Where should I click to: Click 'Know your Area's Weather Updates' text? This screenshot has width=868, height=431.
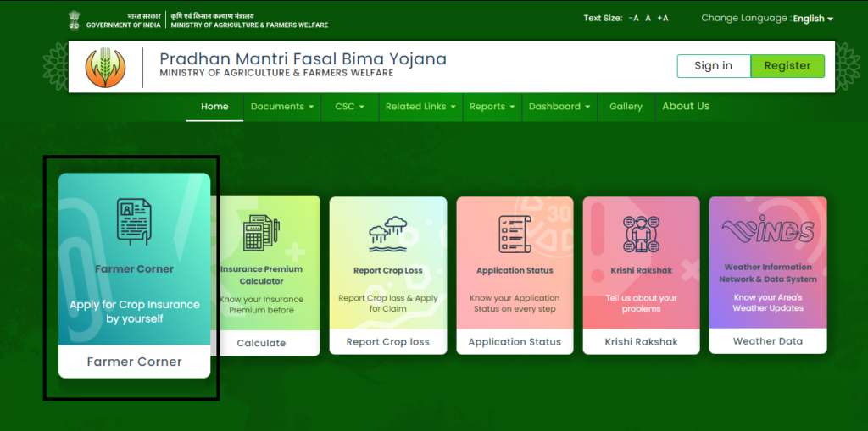768,302
